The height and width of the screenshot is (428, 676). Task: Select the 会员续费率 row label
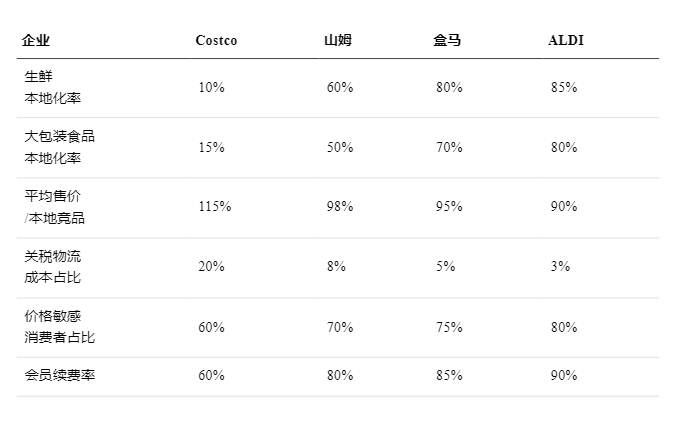[59, 376]
